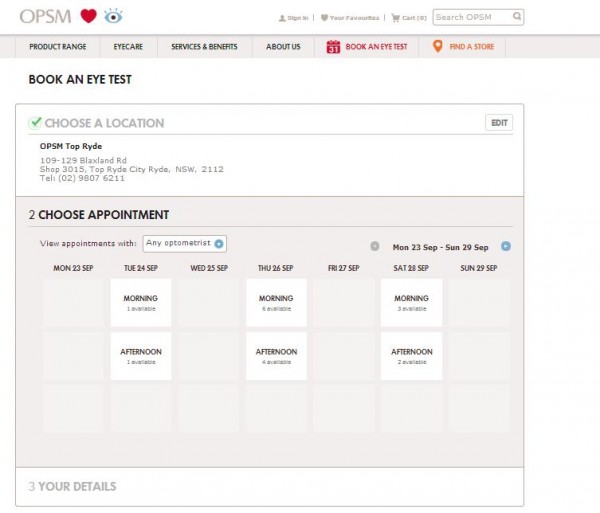Click the red calendar icon

point(333,47)
